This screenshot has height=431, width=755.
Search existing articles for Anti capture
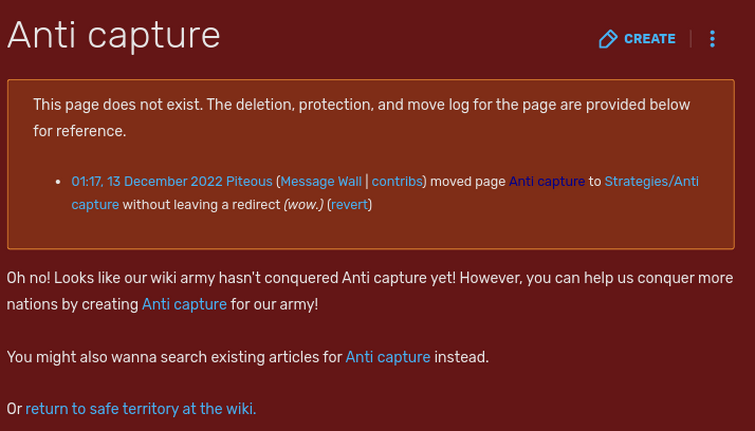(388, 357)
